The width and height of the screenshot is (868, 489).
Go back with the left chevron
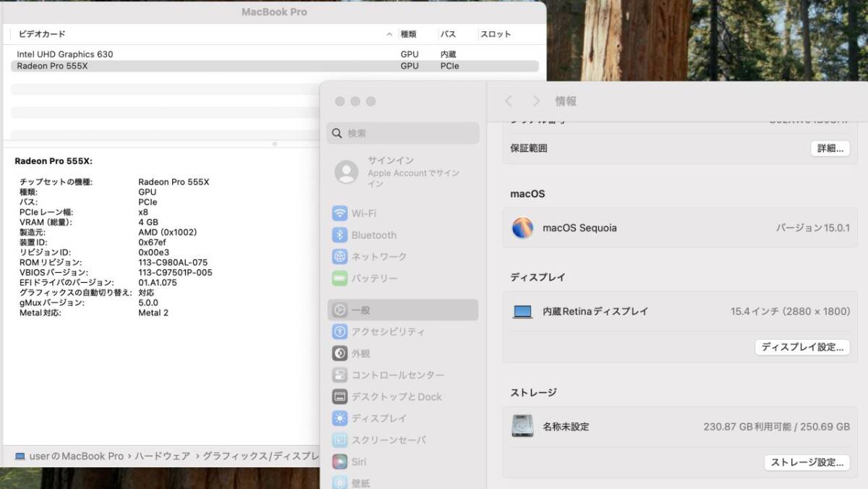509,101
